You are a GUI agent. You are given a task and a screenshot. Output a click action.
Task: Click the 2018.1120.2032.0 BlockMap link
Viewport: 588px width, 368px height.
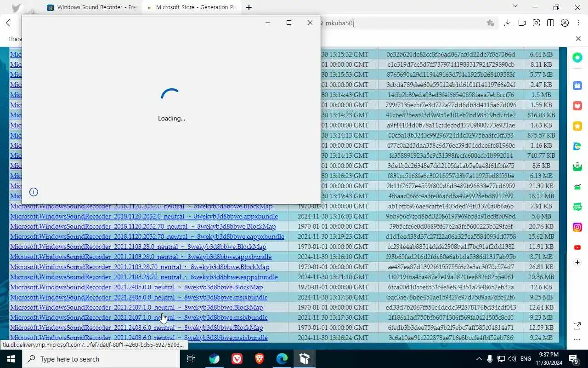tap(141, 206)
